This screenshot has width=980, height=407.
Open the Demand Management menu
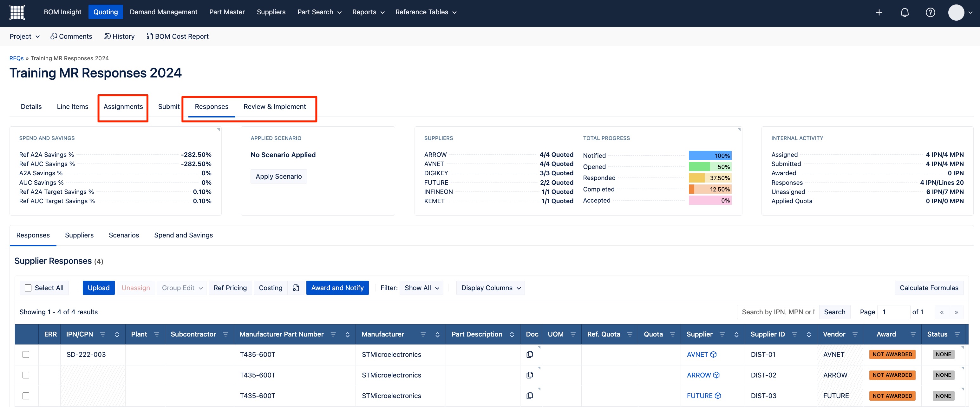tap(163, 12)
